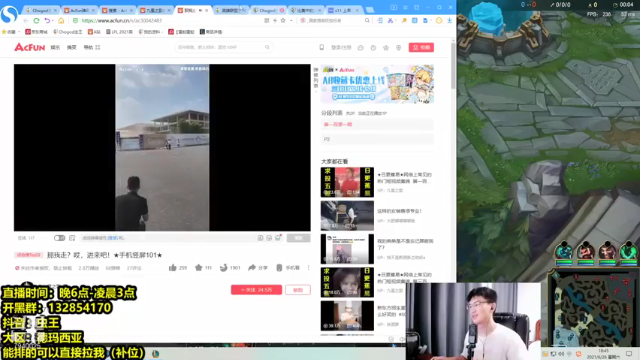The image size is (640, 360).
Task: Click the browser address bar URL
Action: (x=122, y=20)
